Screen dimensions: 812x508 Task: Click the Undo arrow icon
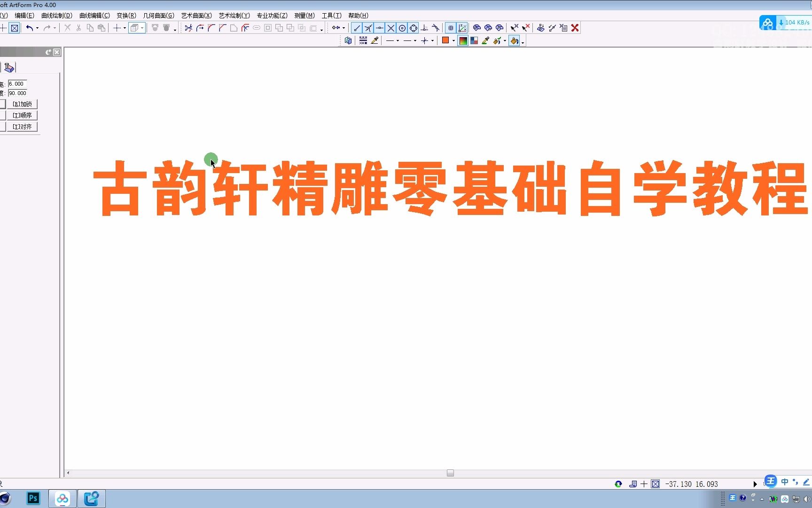click(x=30, y=28)
